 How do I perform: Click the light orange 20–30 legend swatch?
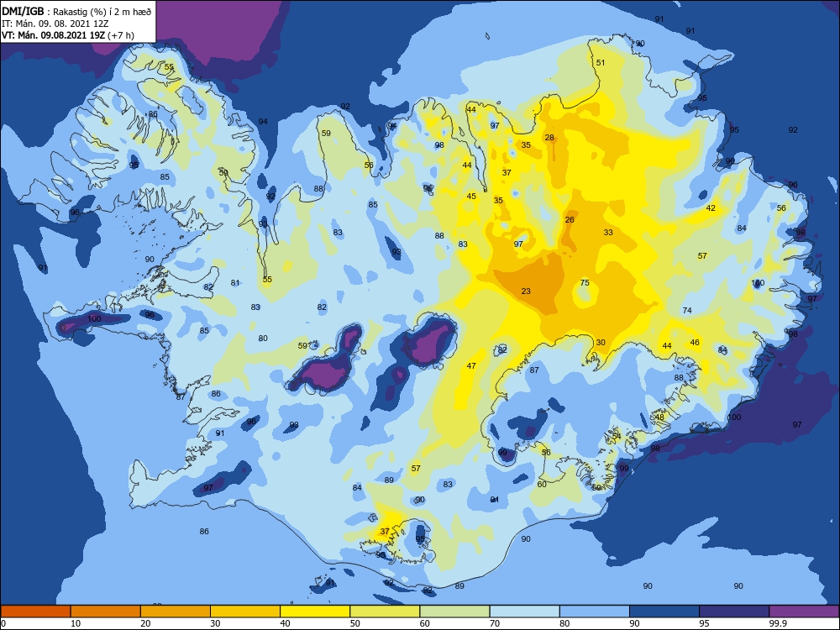tap(176, 612)
